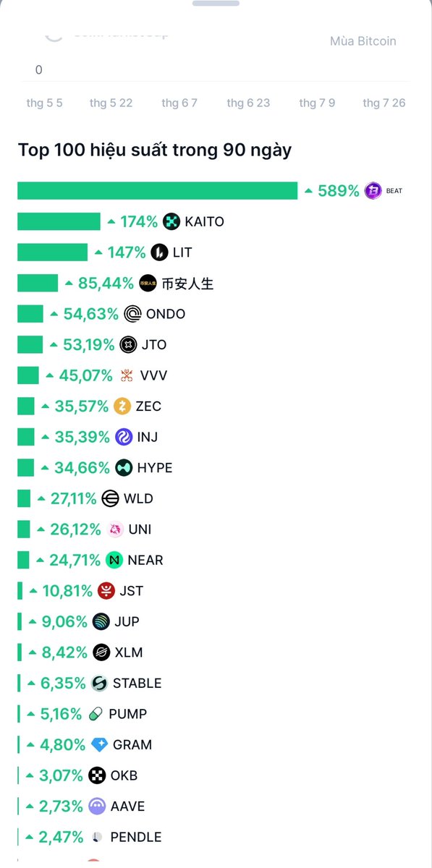Tap the thg 7 26 axis date
This screenshot has width=432, height=868.
pyautogui.click(x=384, y=103)
